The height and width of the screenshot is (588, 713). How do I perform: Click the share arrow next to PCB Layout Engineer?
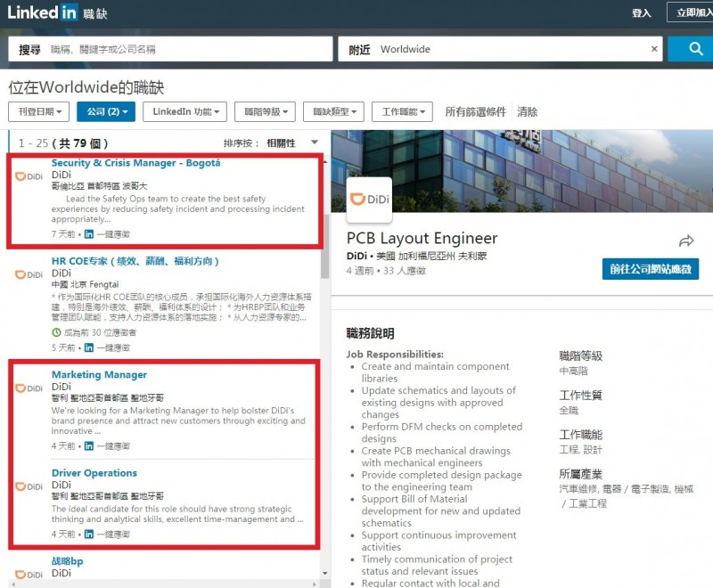[686, 240]
